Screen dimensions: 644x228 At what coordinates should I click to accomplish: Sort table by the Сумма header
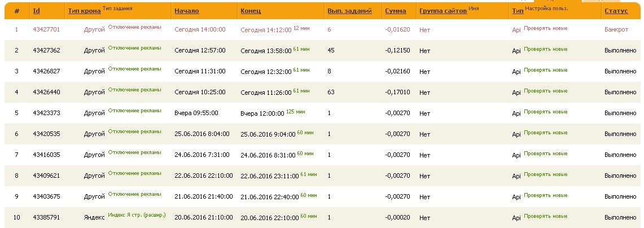click(x=395, y=11)
